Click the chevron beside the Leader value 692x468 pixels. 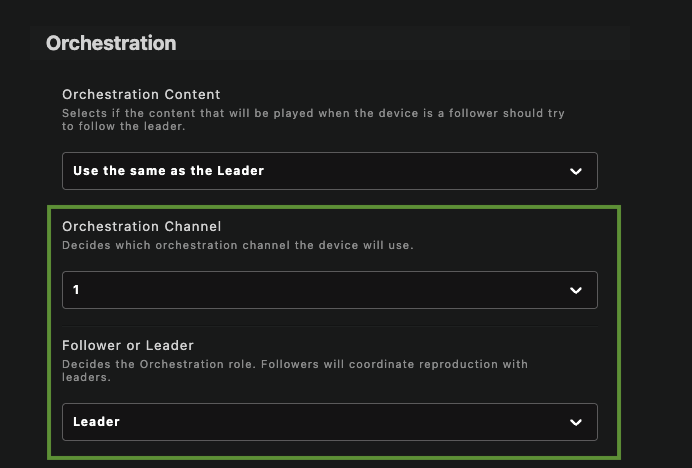pos(575,422)
